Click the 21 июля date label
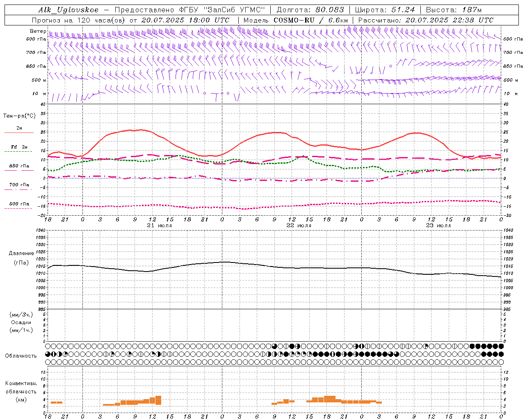Viewport: 525px width, 420px height. 160,226
